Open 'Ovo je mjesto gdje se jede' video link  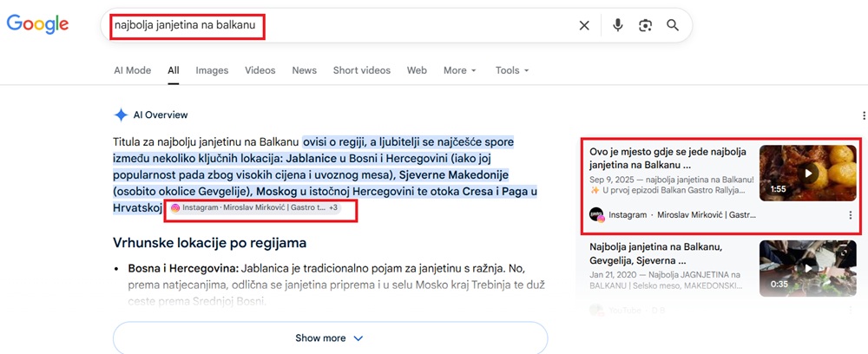(668, 158)
